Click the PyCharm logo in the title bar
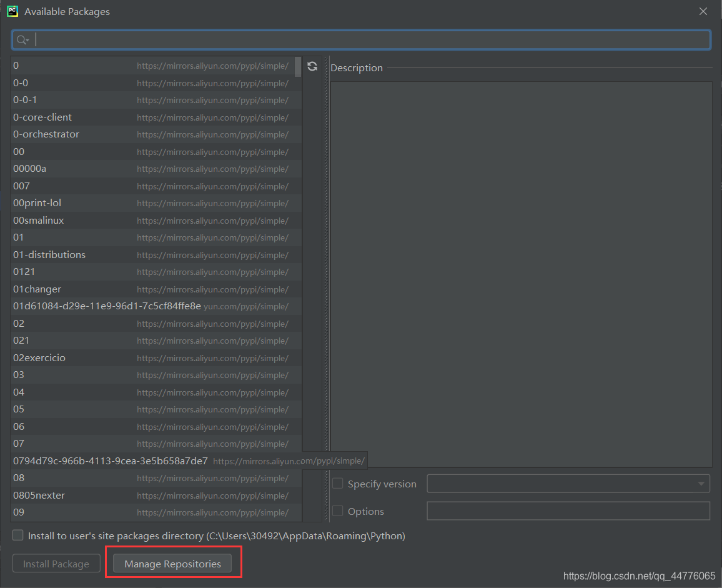Image resolution: width=722 pixels, height=588 pixels. coord(12,11)
